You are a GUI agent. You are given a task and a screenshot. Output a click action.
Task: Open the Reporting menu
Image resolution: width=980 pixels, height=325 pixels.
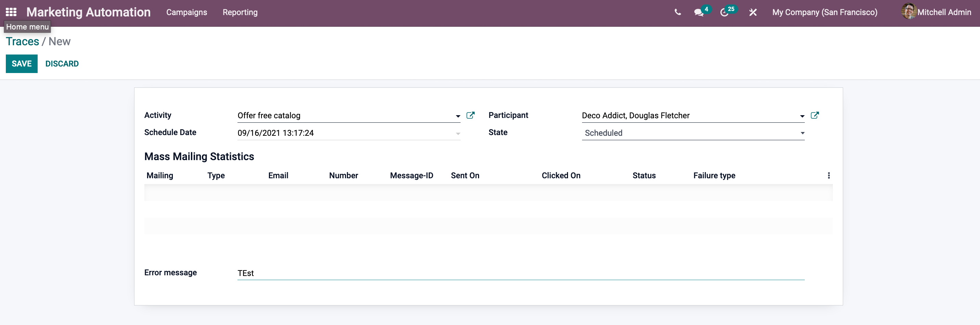click(x=240, y=12)
